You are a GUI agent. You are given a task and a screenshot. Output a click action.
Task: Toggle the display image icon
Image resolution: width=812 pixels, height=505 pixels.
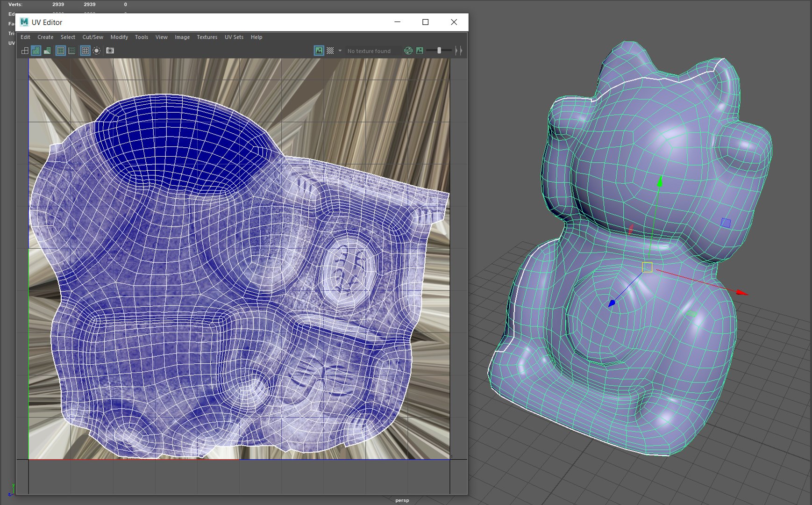[x=319, y=50]
